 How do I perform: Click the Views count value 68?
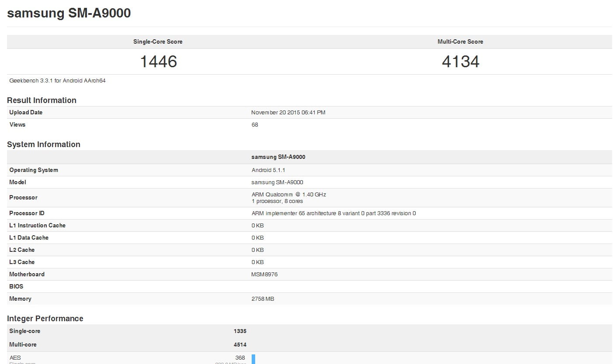[255, 125]
